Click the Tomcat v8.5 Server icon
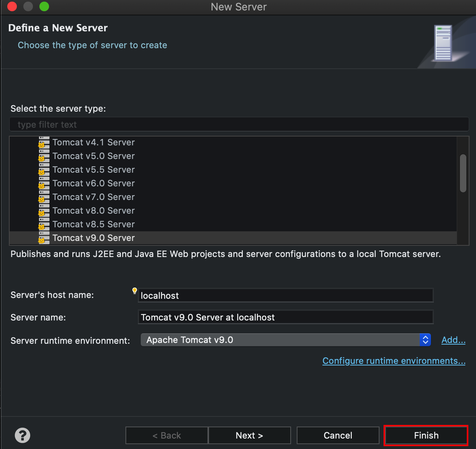Screen dimensions: 476x449 click(44, 224)
